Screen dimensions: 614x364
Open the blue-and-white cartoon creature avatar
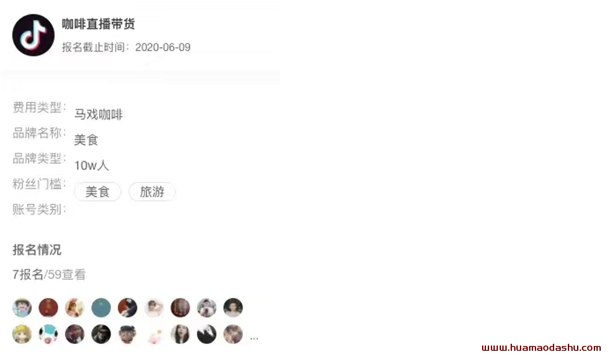pos(48,334)
